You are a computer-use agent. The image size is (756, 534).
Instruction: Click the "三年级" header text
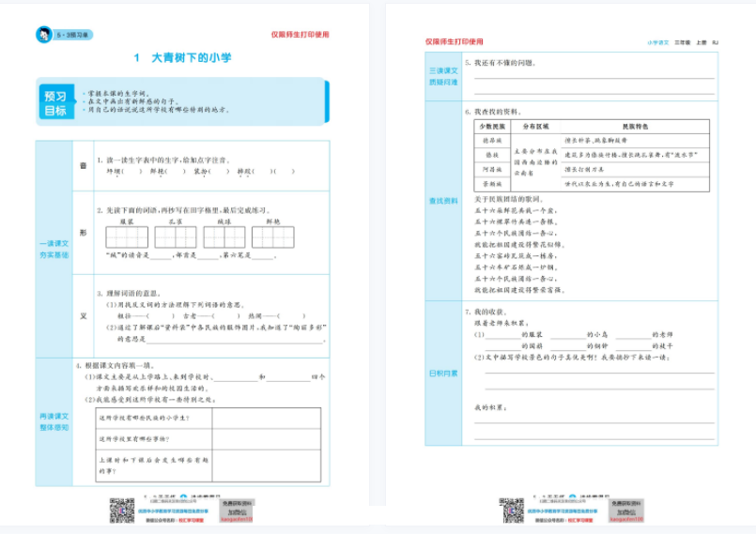coord(682,42)
